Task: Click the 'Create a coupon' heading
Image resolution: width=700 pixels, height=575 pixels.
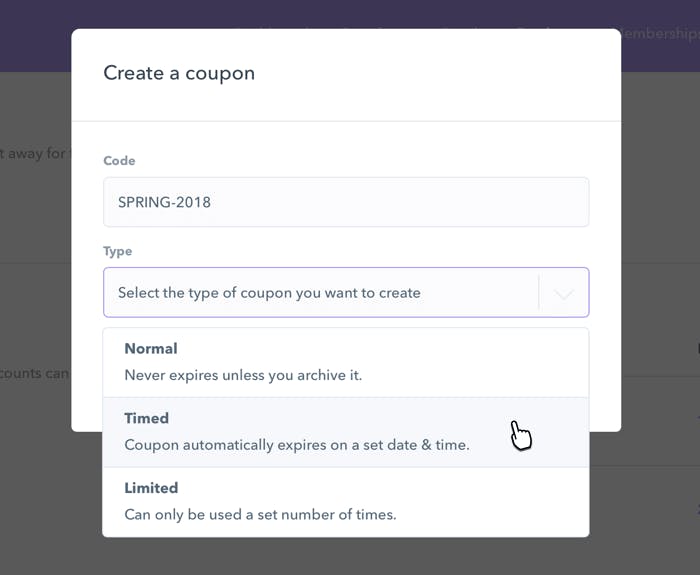Action: tap(179, 73)
